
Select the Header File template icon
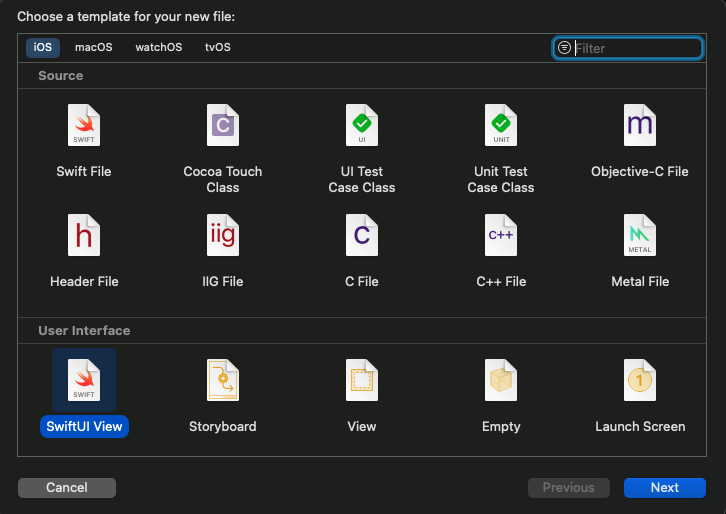pos(84,235)
